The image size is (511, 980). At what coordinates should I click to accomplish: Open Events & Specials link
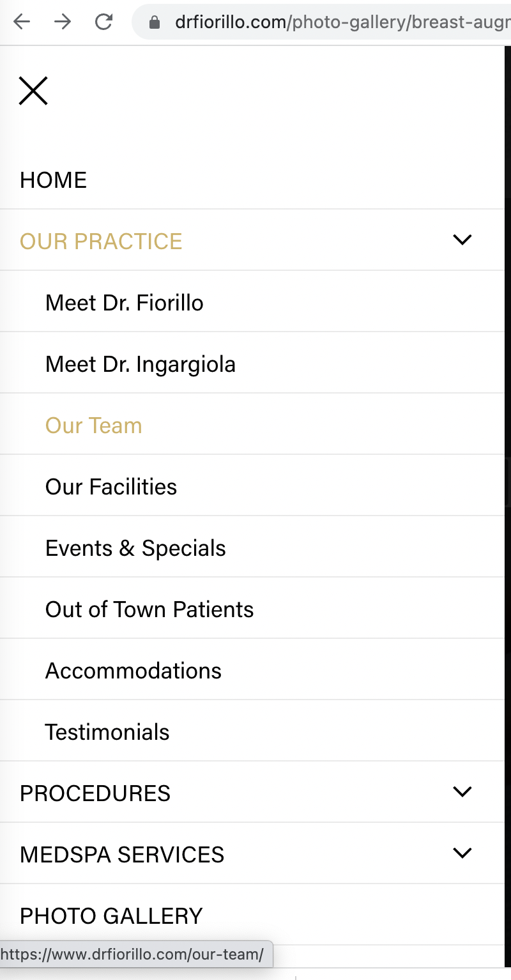135,548
